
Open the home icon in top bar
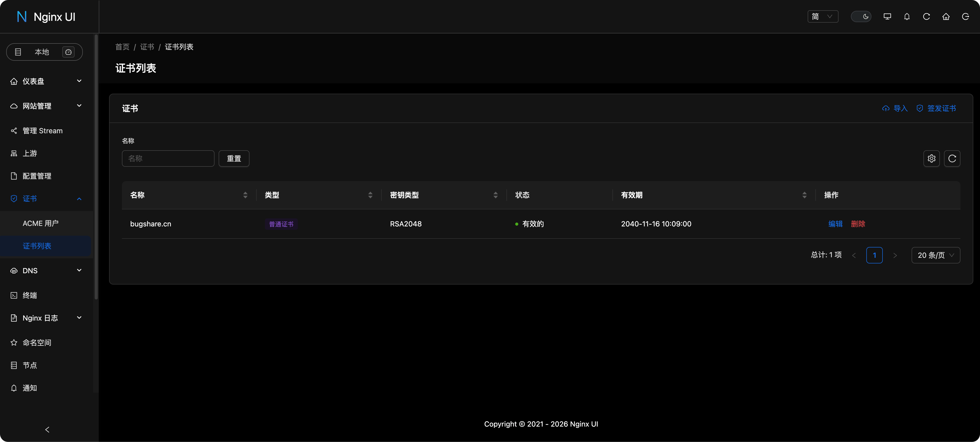tap(946, 17)
